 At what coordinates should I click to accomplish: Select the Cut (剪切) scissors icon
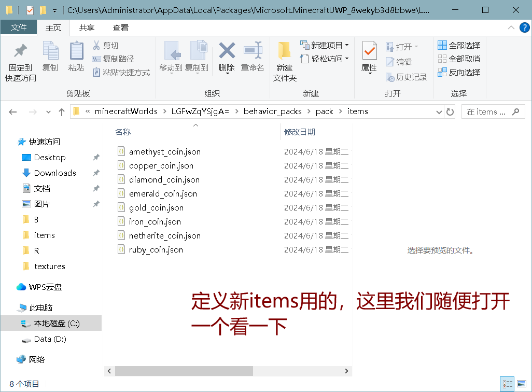click(96, 45)
